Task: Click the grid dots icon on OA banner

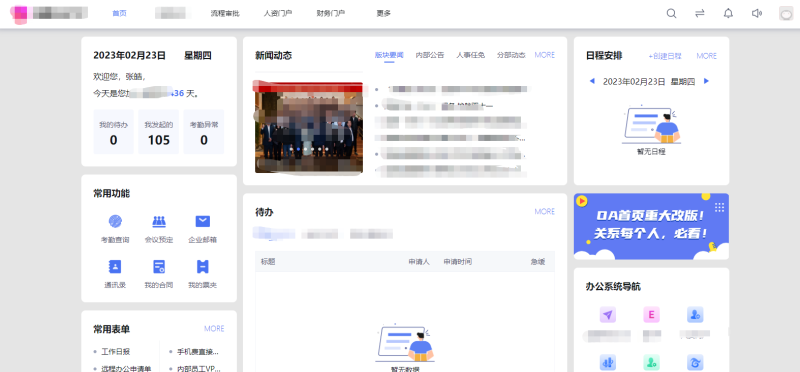Action: (719, 207)
